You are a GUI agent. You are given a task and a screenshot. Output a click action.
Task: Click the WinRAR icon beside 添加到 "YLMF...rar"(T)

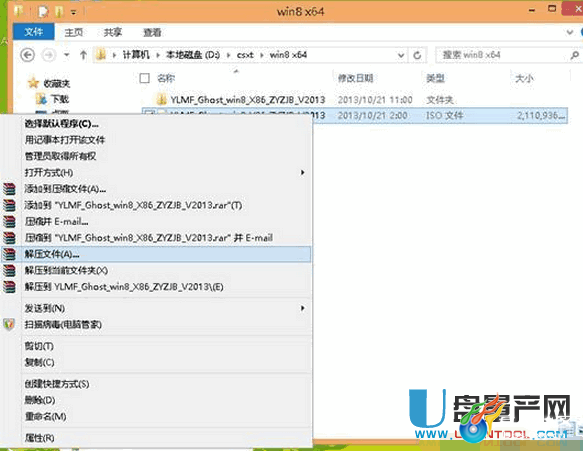pyautogui.click(x=9, y=205)
